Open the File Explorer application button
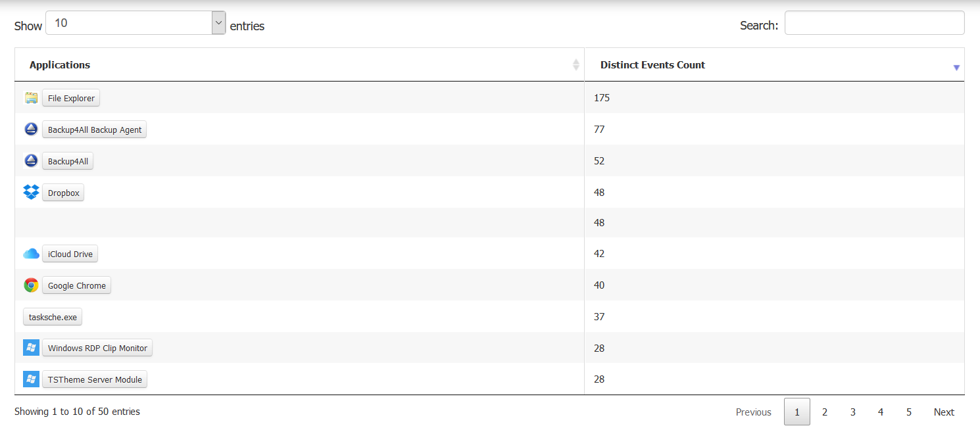Screen dimensions: 980x432 [71, 98]
